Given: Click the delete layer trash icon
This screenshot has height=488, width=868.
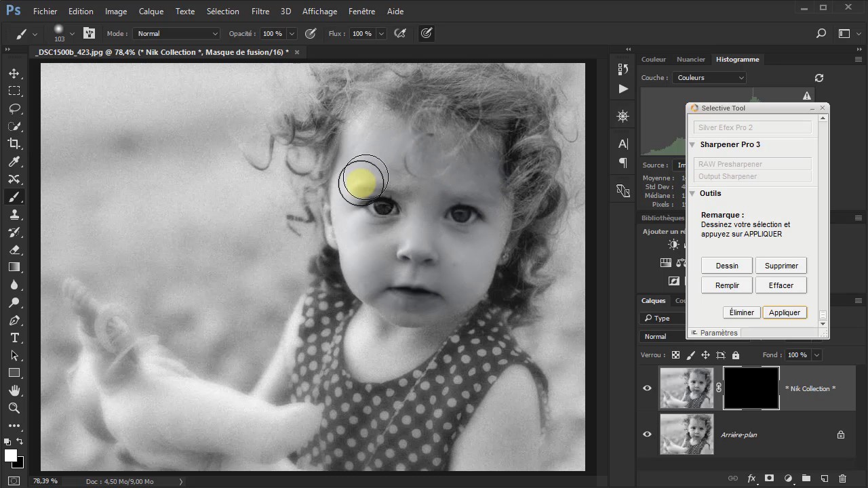Looking at the screenshot, I should [x=843, y=479].
